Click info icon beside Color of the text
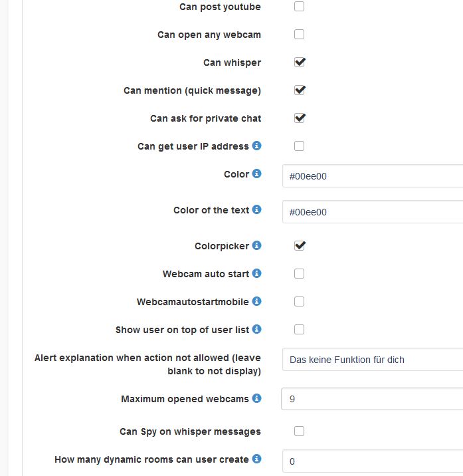Image resolution: width=463 pixels, height=476 pixels. (257, 210)
